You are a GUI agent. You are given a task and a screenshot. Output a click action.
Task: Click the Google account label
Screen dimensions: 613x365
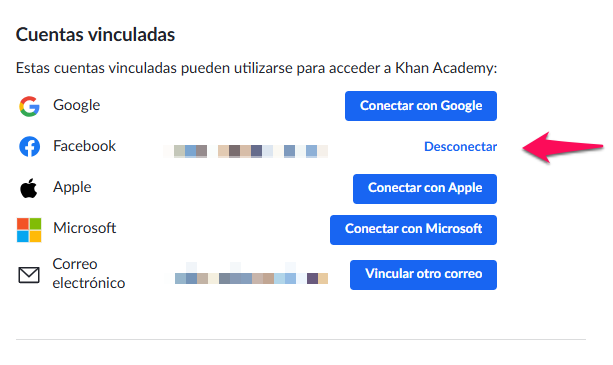point(77,105)
